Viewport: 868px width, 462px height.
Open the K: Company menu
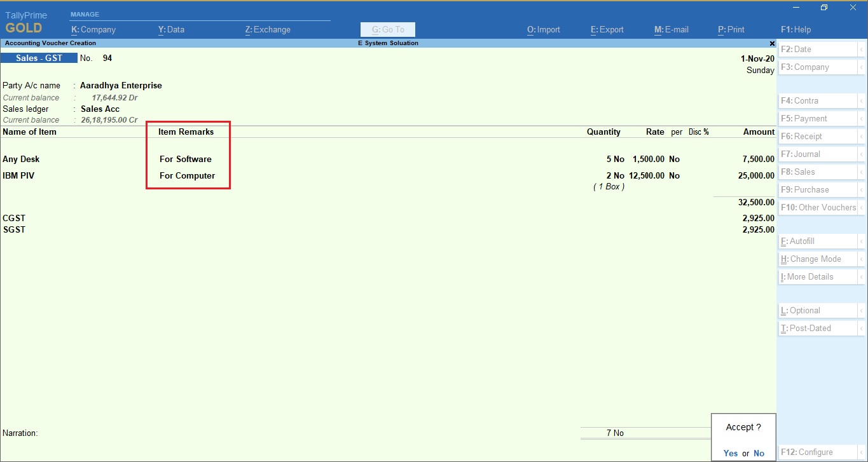coord(94,29)
